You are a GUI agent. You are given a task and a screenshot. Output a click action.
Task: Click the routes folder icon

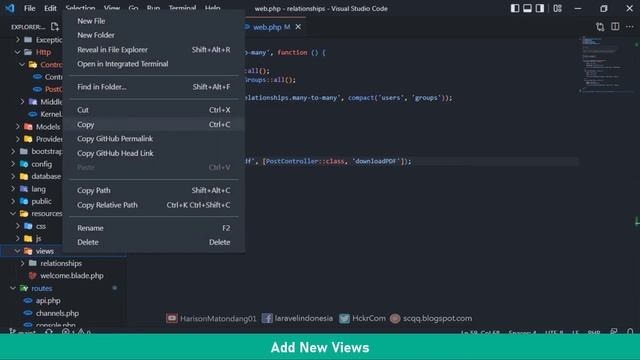[x=24, y=288]
